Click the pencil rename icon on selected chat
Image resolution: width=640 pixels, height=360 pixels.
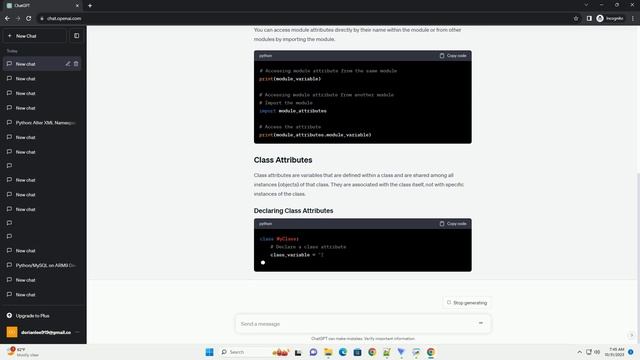coord(68,64)
